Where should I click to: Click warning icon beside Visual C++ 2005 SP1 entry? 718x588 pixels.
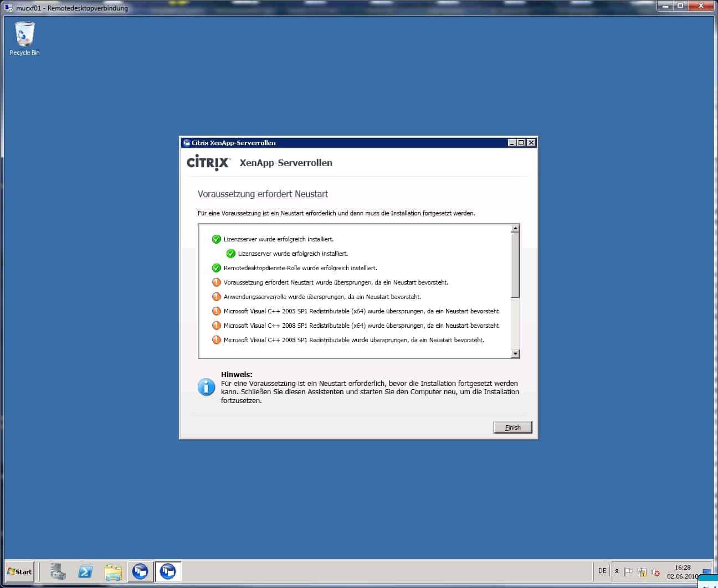(217, 311)
